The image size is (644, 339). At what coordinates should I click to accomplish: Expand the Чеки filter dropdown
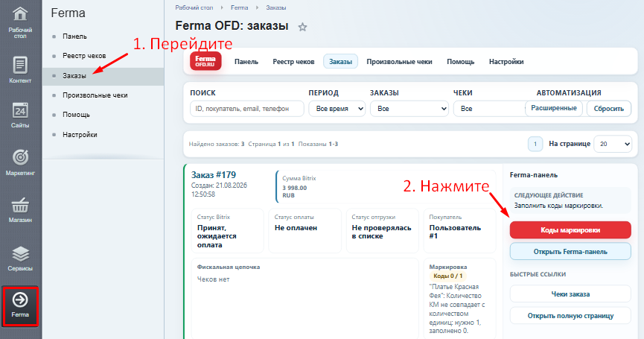(x=488, y=109)
